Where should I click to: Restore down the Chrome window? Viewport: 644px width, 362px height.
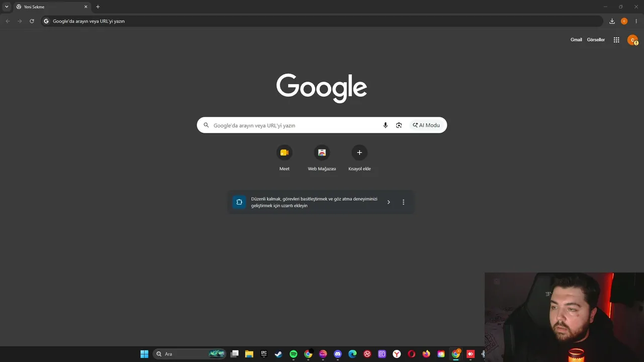(x=620, y=7)
